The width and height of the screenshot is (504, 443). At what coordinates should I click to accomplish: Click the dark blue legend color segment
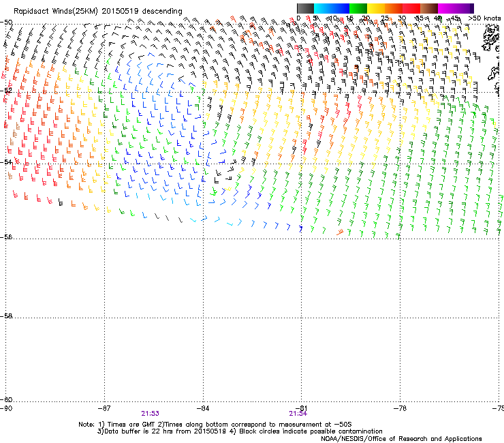point(341,8)
